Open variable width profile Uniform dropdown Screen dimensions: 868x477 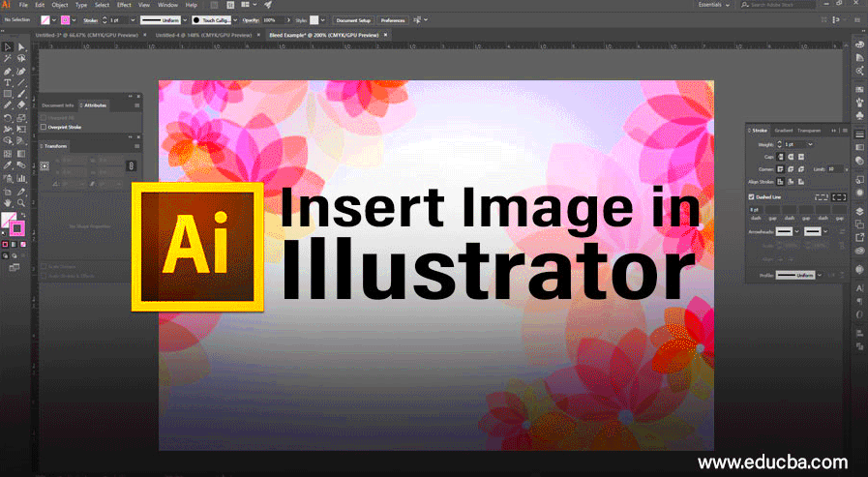[185, 20]
